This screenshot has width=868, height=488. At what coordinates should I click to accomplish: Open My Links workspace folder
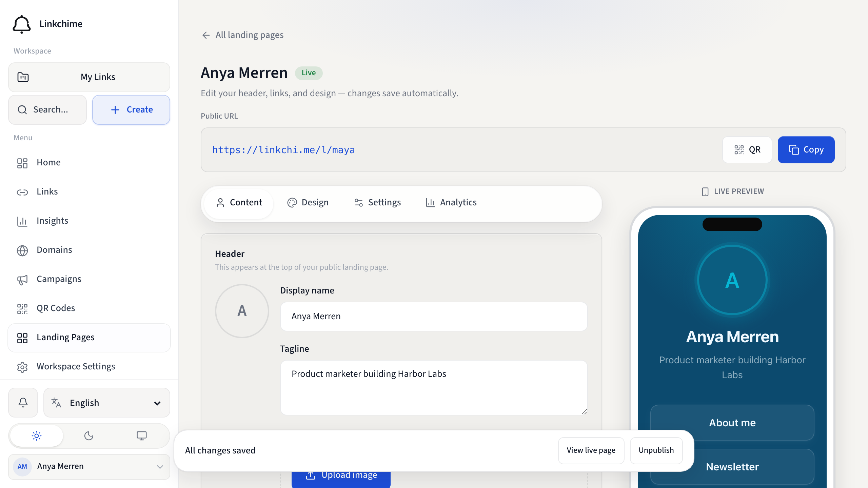(89, 77)
